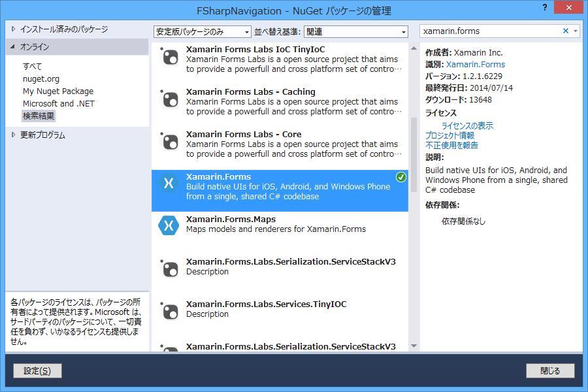This screenshot has height=392, width=588.
Task: Click the green installed checkmark on Xamarin.Forms
Action: (401, 177)
